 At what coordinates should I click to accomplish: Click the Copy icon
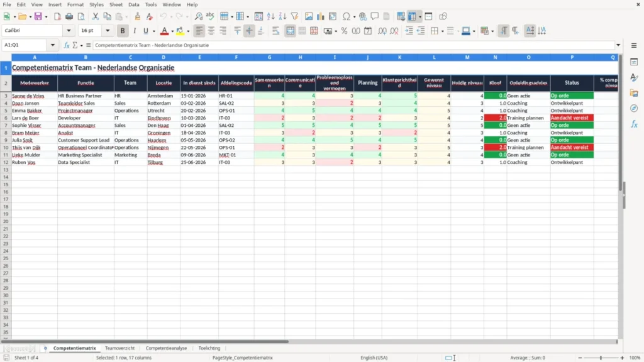(x=107, y=16)
